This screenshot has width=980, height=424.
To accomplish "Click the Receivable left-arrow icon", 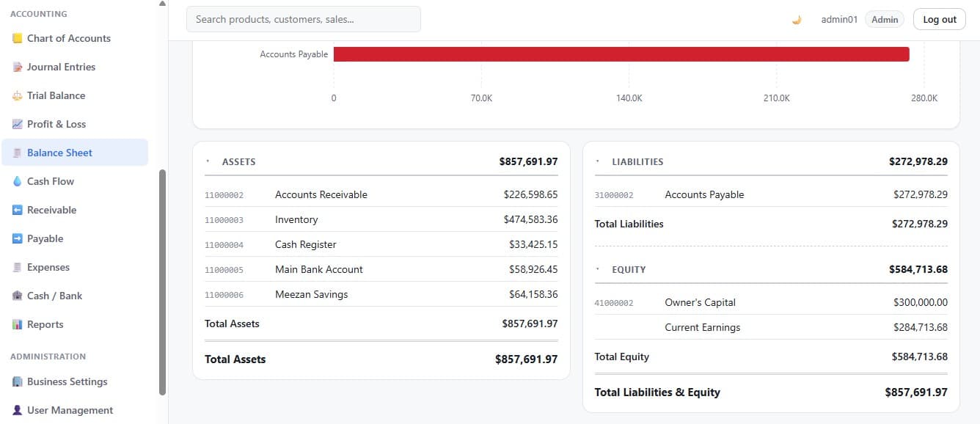I will click(18, 210).
